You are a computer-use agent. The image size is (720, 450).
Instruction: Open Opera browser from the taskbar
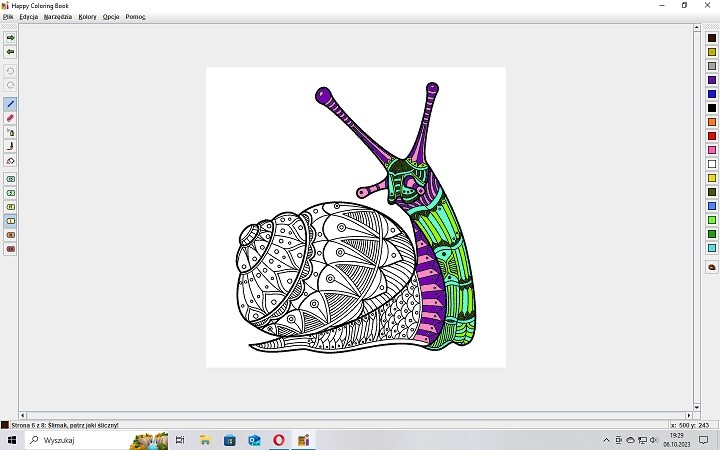click(x=279, y=440)
